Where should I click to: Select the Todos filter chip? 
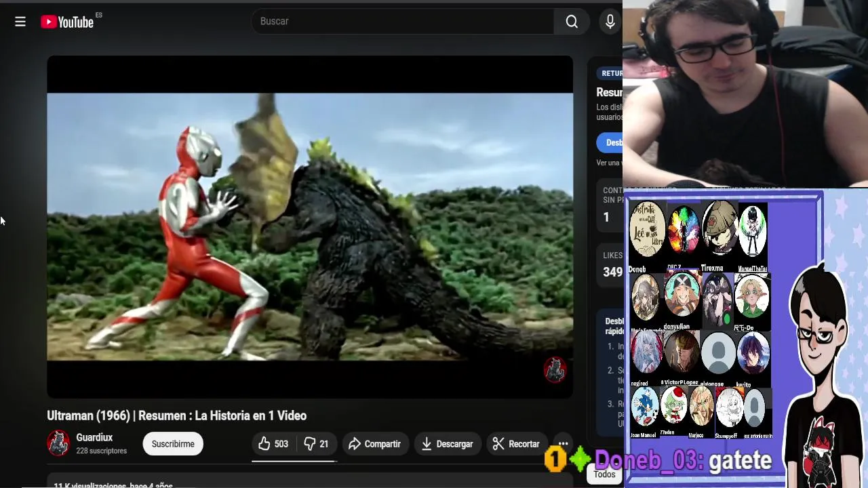[x=604, y=474]
